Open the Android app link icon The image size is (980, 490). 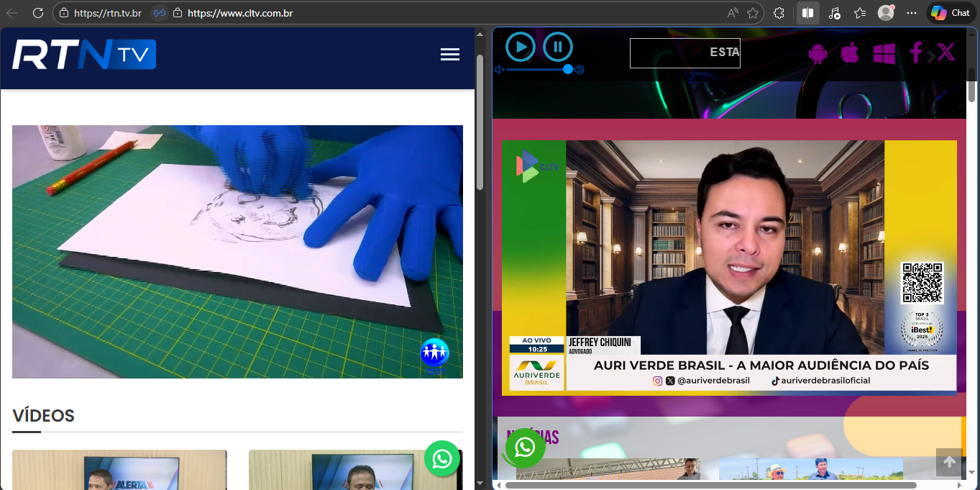[818, 54]
